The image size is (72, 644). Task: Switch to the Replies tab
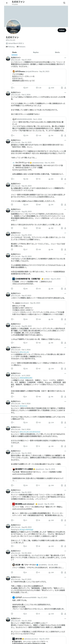36,52
